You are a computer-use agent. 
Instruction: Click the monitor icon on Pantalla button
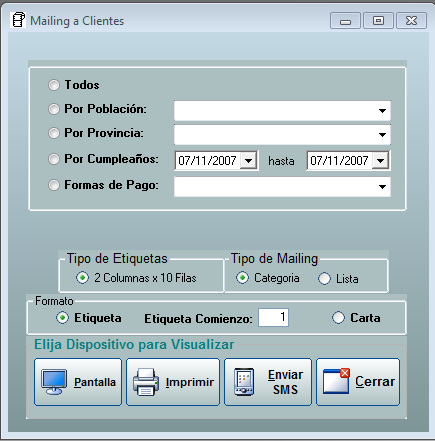[54, 382]
